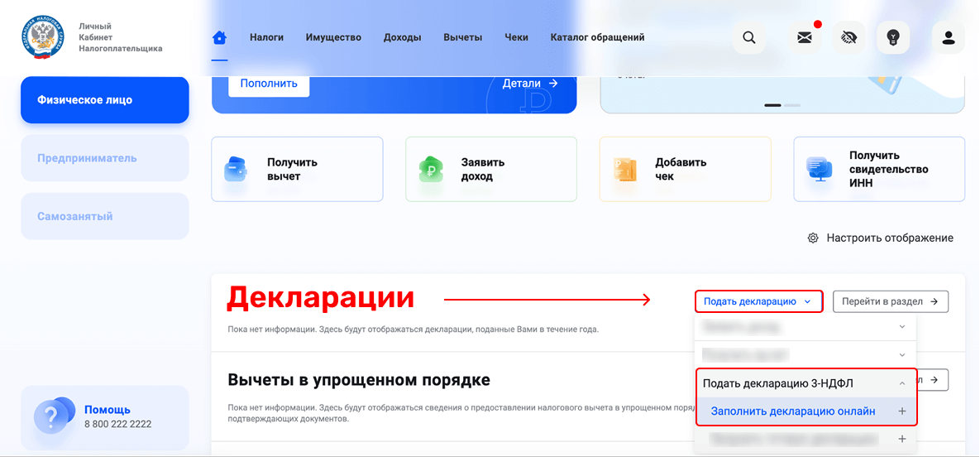Toggle hide-data crossed eye icon
Image resolution: width=980 pixels, height=457 pixels.
coord(849,37)
